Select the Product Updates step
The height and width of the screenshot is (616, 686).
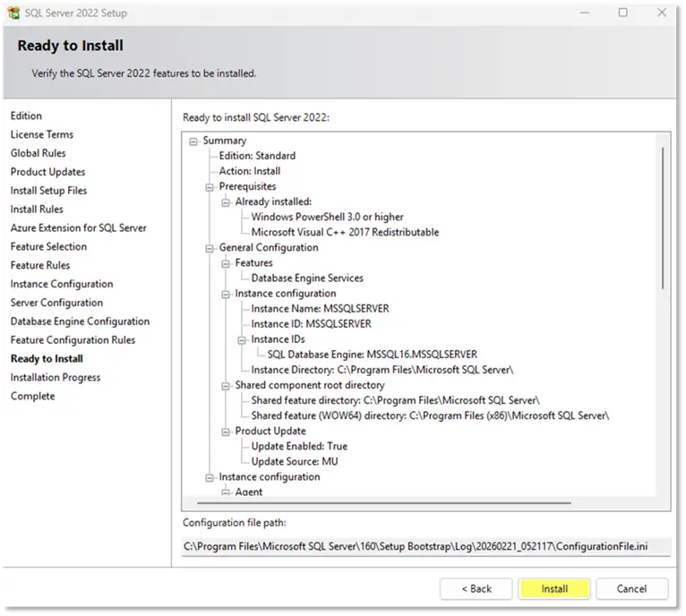47,172
